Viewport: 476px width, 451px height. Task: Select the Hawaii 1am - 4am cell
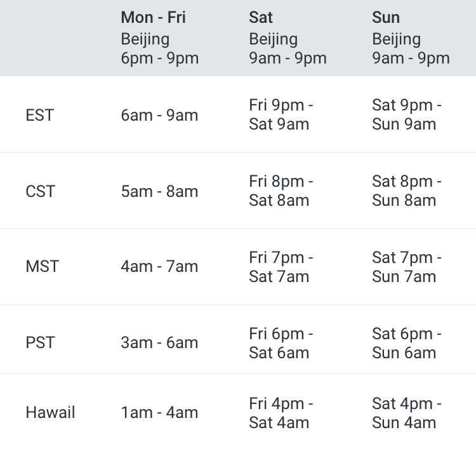[x=159, y=412]
